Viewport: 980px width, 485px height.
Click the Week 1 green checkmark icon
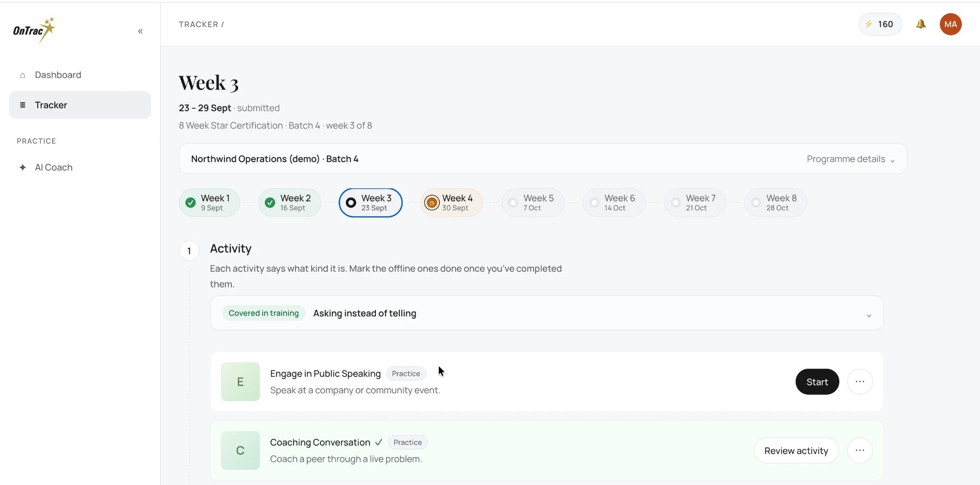[x=191, y=203]
